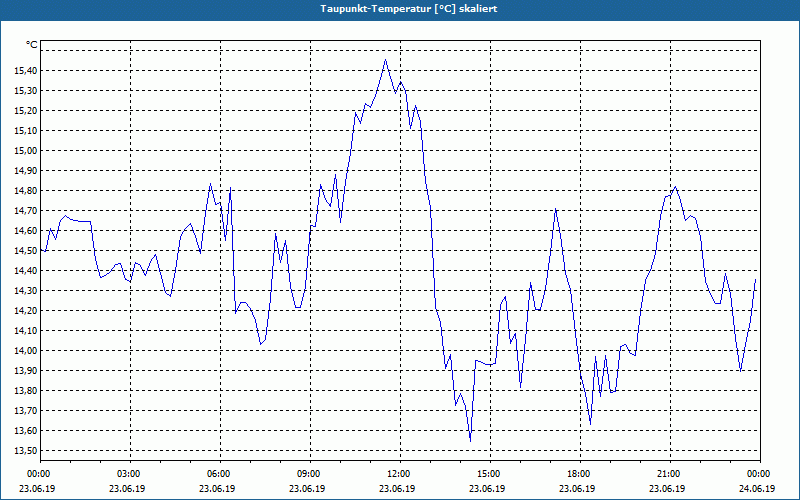Select the 14,50 y-axis value
Screen dimensions: 800x500
pyautogui.click(x=25, y=251)
